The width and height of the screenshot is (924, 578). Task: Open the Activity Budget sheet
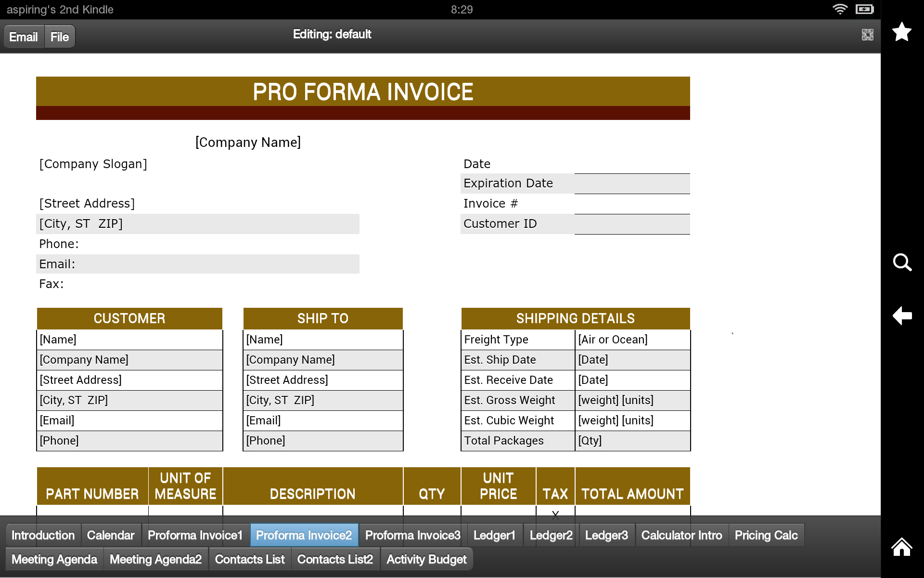click(426, 559)
